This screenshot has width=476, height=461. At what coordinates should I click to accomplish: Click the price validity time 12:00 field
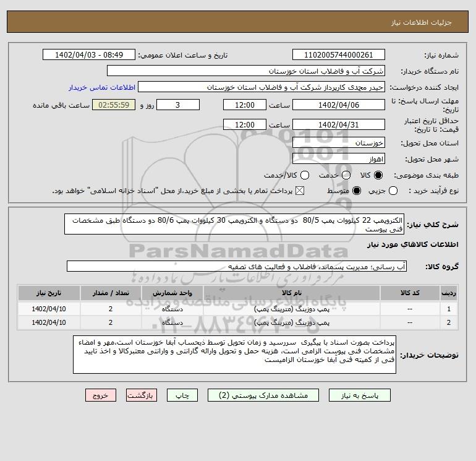(245, 125)
